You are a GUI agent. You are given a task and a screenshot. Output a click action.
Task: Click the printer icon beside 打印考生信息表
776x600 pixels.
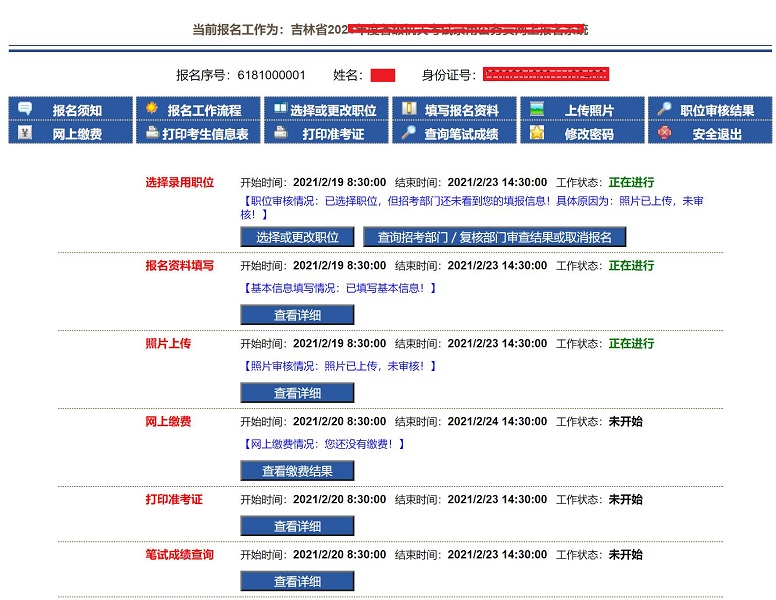pos(152,132)
